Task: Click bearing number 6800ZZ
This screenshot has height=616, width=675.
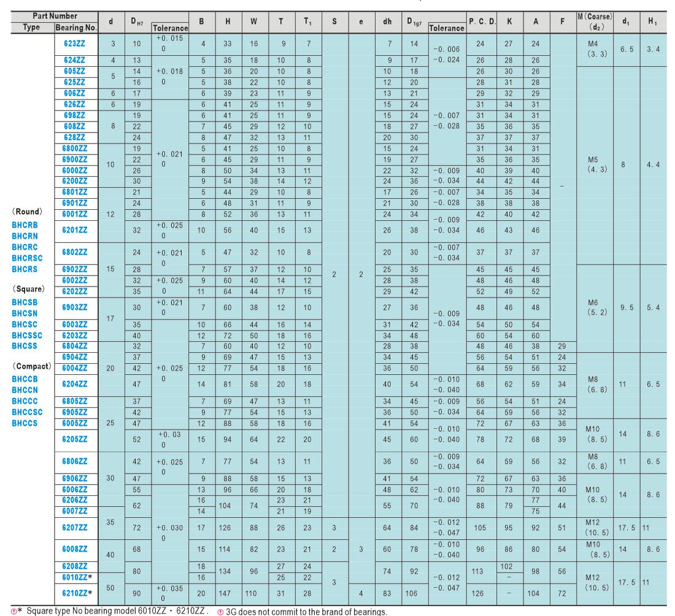Action: pyautogui.click(x=74, y=148)
